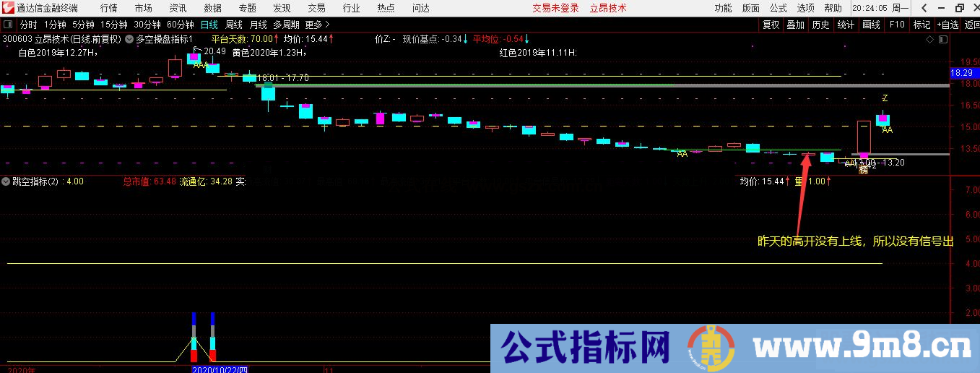Open the 市场 menu
980x373 pixels.
144,8
